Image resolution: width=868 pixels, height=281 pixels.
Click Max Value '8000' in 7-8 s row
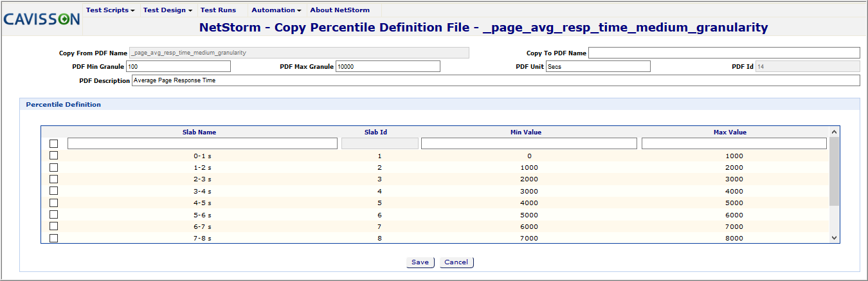[734, 238]
